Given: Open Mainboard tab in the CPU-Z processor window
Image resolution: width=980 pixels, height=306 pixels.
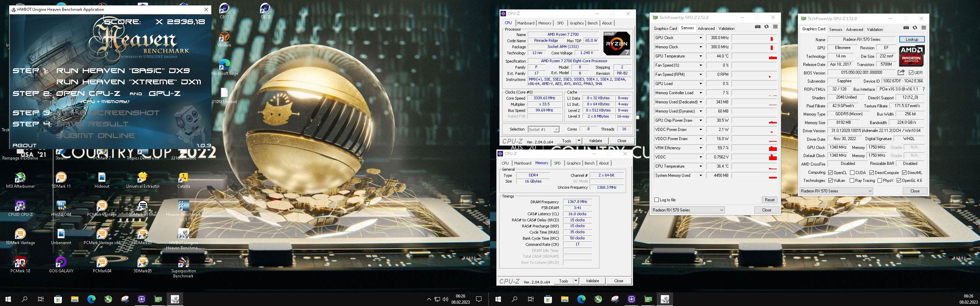Looking at the screenshot, I should pos(526,23).
